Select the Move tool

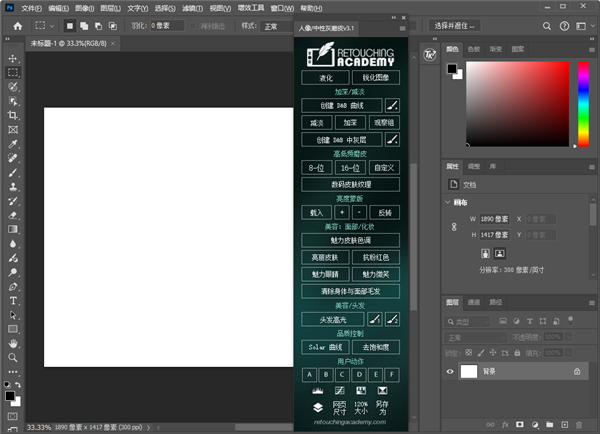click(13, 58)
